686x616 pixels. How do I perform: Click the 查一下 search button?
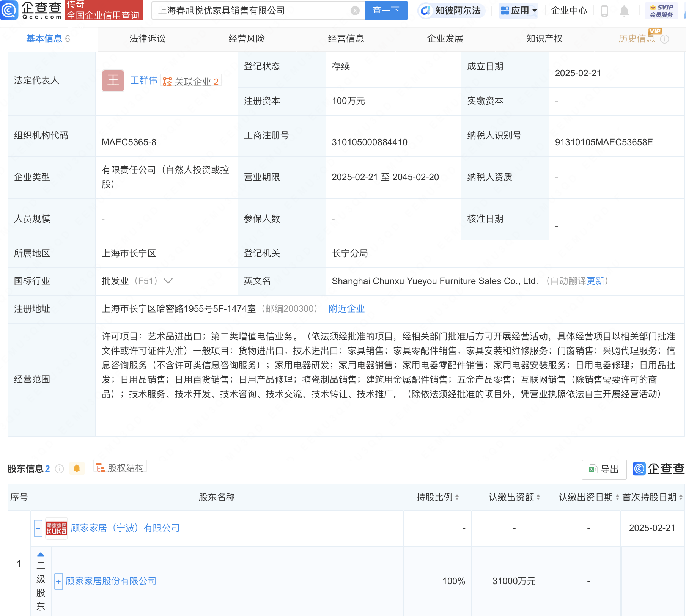pyautogui.click(x=386, y=11)
